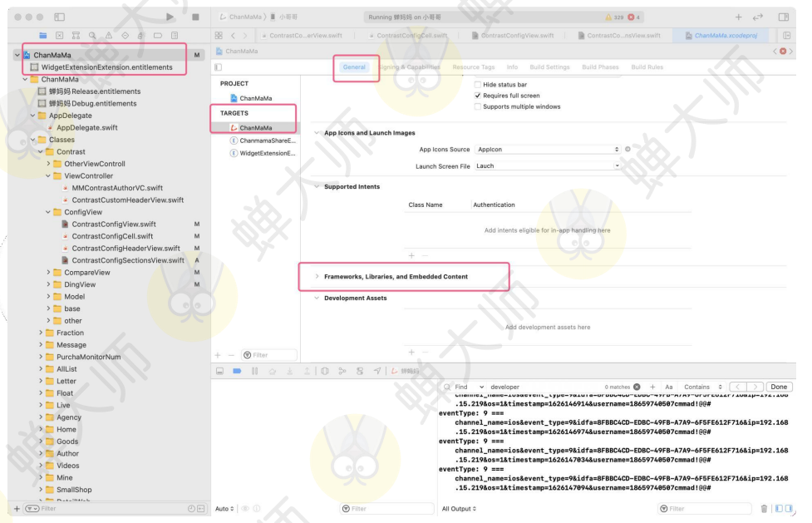Screen dimensions: 812x523
Task: Open the issue navigator warning icon
Action: tap(109, 36)
